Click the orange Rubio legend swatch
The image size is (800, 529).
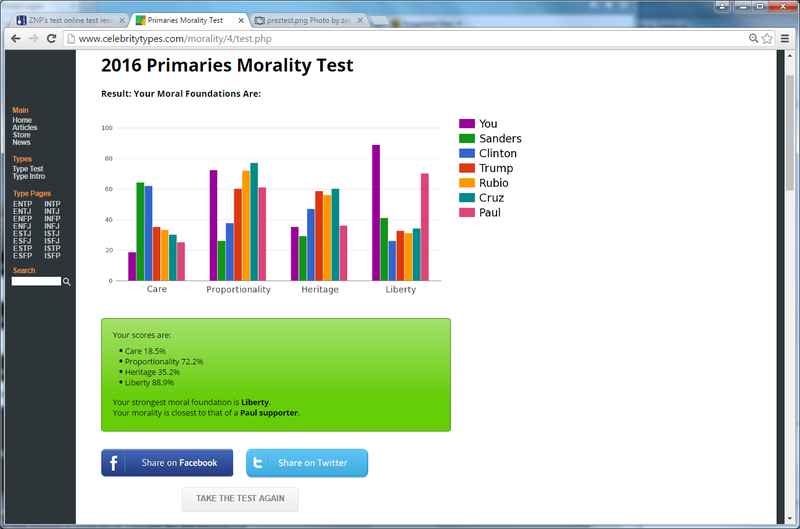pos(467,183)
